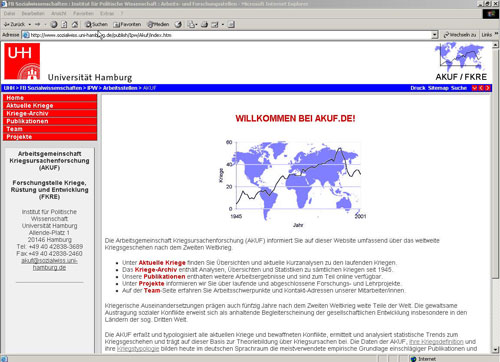Open Kriege-Archiv link in bullet list

[156, 270]
